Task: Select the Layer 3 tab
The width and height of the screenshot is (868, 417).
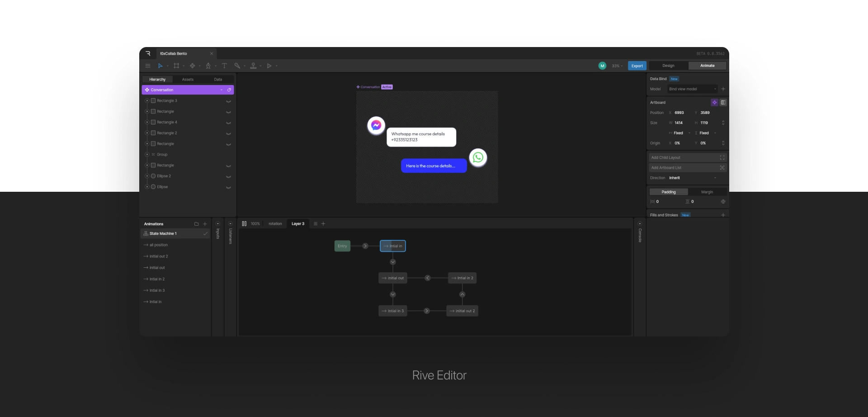Action: click(x=298, y=224)
